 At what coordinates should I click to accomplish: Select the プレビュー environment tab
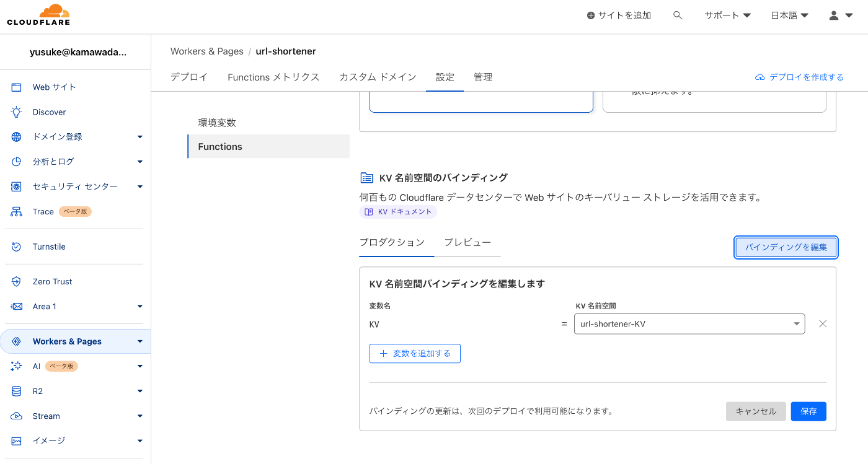(467, 242)
